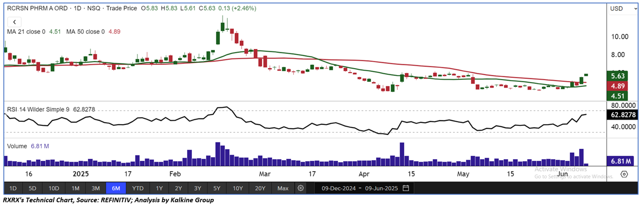
Task: Select the 6M time range
Action: point(116,188)
